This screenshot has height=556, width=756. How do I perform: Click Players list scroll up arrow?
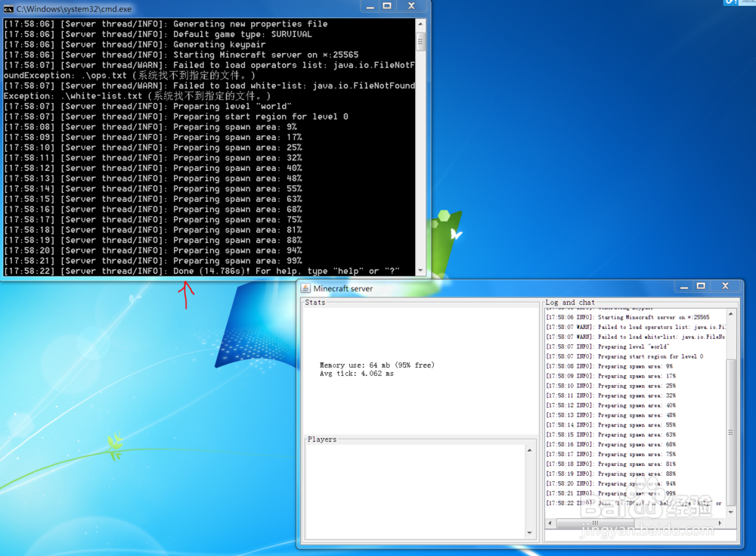pos(529,450)
